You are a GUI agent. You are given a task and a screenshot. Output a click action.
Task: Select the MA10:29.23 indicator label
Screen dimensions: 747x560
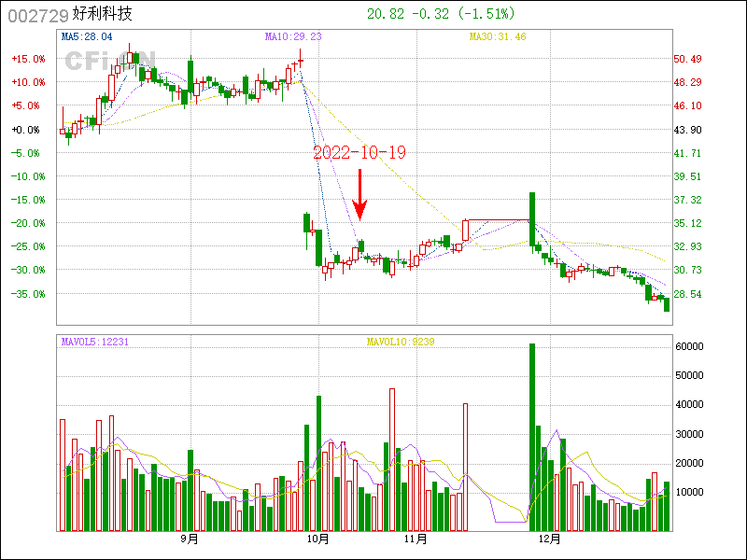tap(293, 36)
